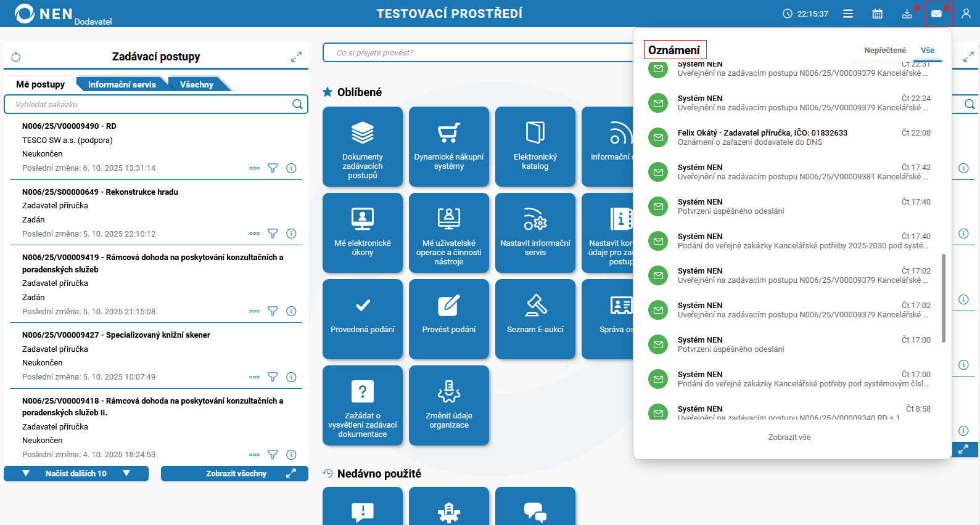Image resolution: width=980 pixels, height=525 pixels.
Task: Open the Dynamické nákupní systémy tile
Action: (449, 147)
